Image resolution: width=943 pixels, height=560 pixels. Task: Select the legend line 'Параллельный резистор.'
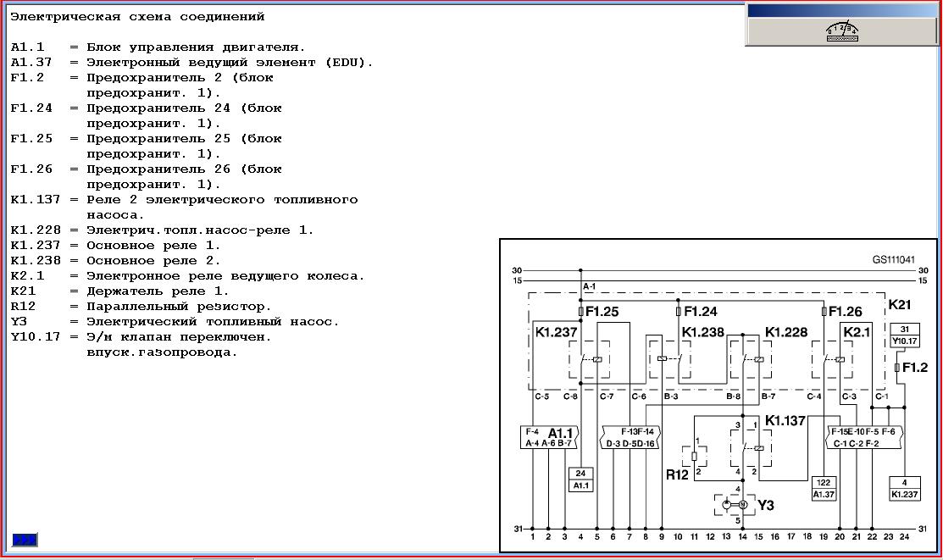[x=180, y=307]
